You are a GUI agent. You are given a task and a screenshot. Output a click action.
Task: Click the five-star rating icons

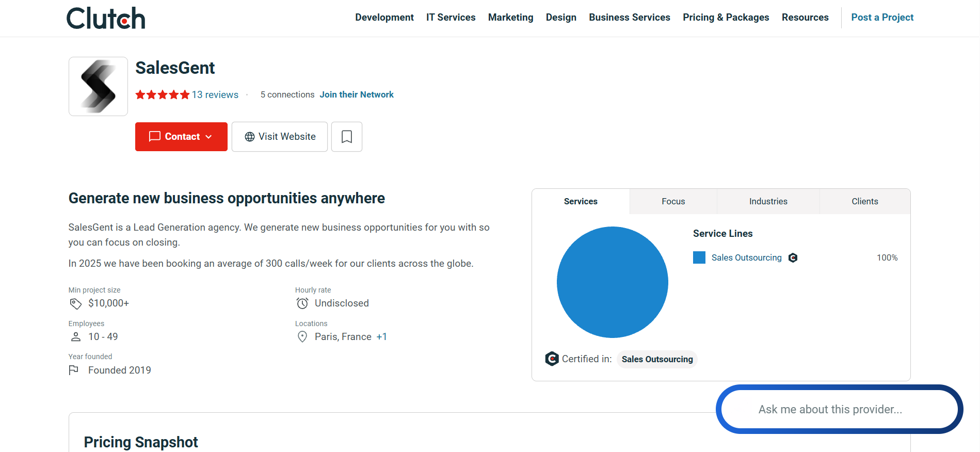[163, 95]
